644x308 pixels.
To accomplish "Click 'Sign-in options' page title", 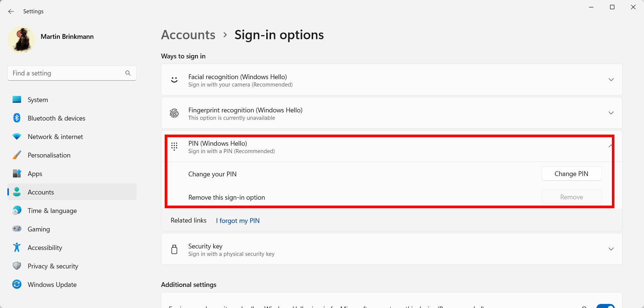I will pyautogui.click(x=279, y=35).
